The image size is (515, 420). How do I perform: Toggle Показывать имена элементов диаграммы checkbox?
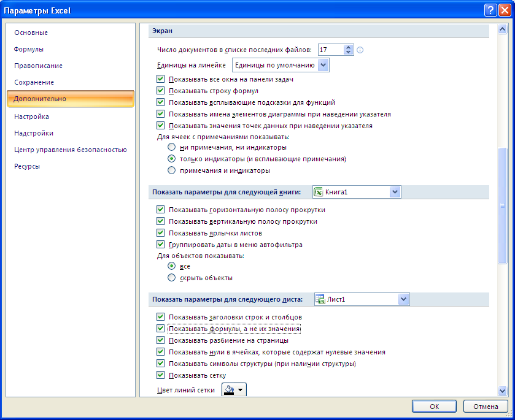pyautogui.click(x=160, y=114)
